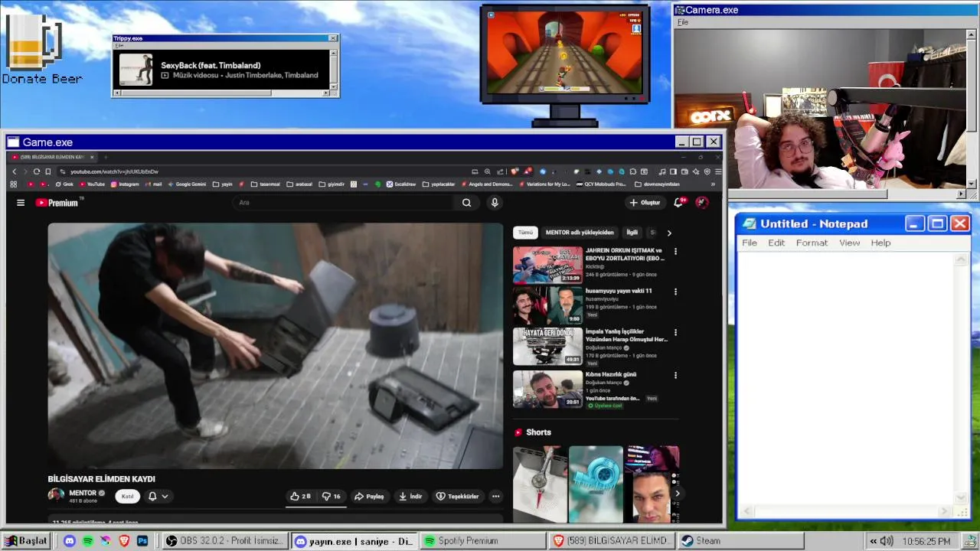
Task: Open the Başlat start button
Action: point(27,541)
